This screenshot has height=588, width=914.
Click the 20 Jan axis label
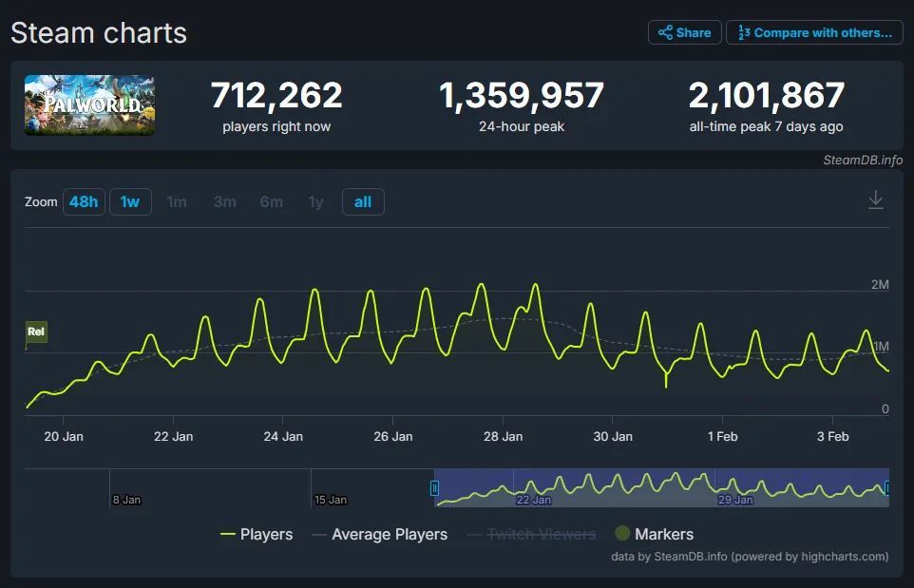(64, 436)
